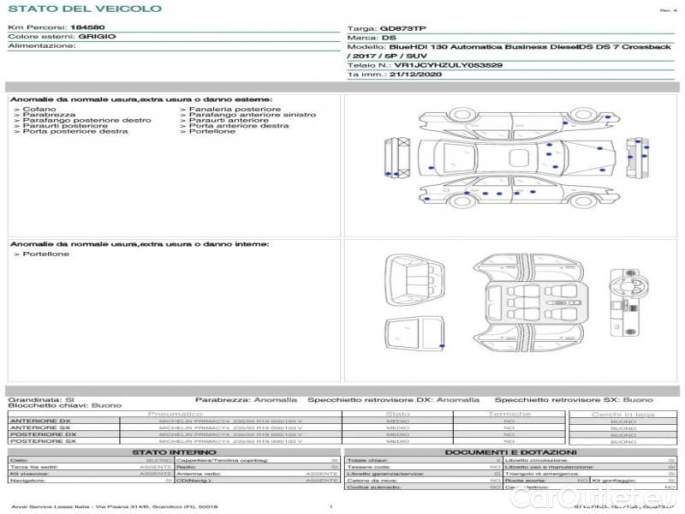Viewport: 685px width, 514px height.
Task: Select the 'ANTERIORE DX' tyre row
Action: (286, 421)
